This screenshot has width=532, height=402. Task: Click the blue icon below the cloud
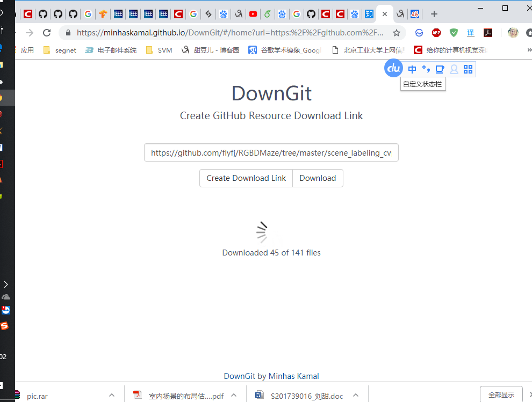coord(6,310)
